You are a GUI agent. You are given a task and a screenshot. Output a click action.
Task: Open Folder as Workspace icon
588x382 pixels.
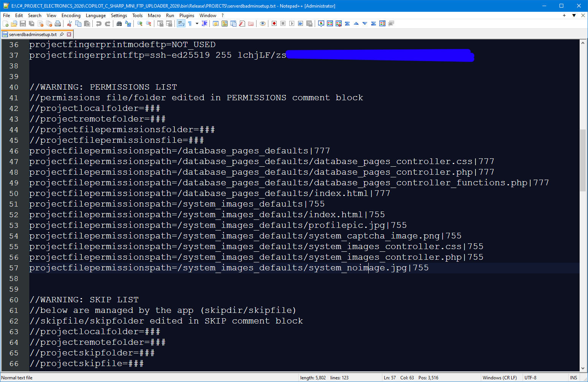pos(251,24)
